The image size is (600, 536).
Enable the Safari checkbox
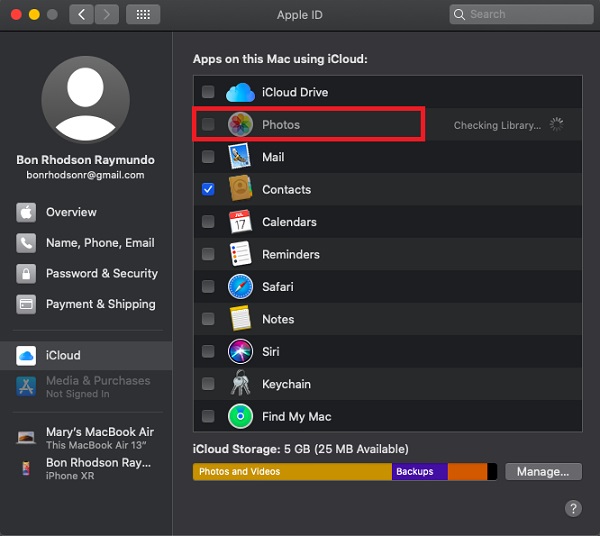(x=208, y=286)
